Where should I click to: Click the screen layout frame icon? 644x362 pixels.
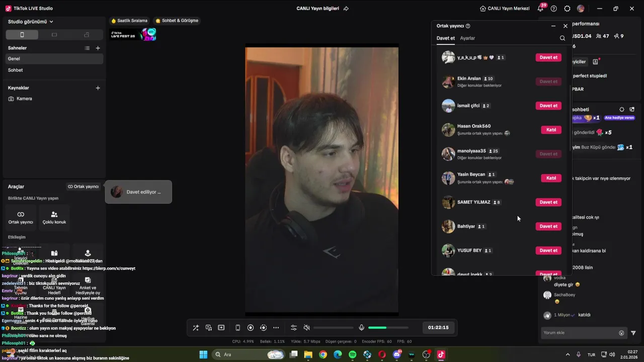pos(221,328)
